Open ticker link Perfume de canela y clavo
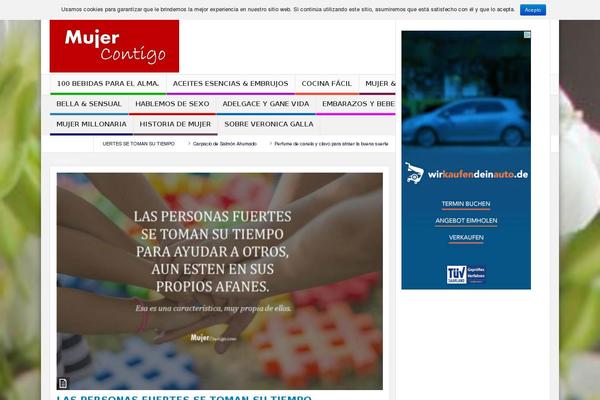The height and width of the screenshot is (400, 600). coord(331,144)
